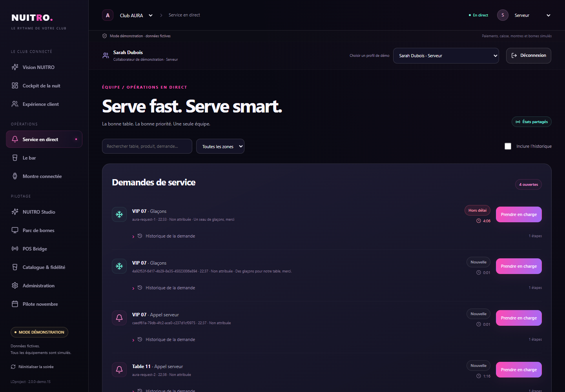Click the gear icon of Administration

pyautogui.click(x=15, y=285)
